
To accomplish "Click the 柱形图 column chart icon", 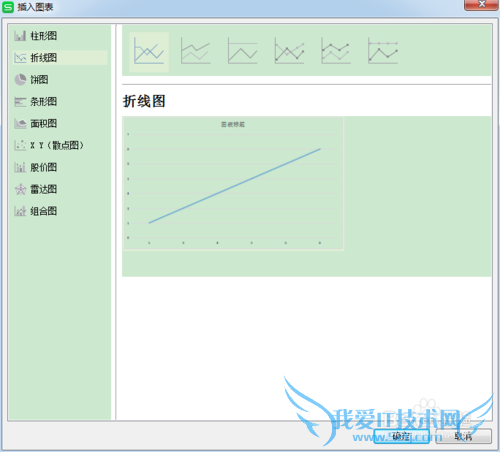I will pyautogui.click(x=20, y=36).
